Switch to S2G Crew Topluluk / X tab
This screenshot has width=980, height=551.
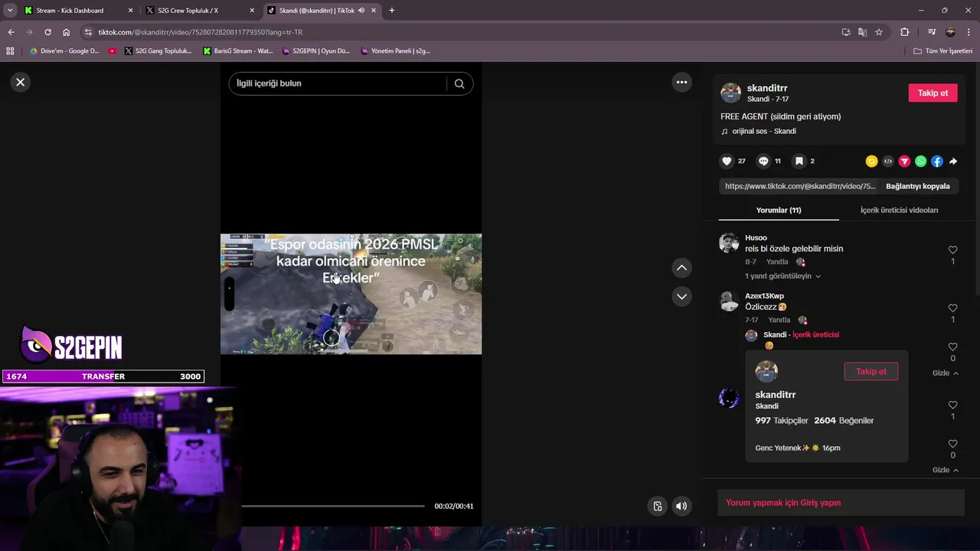point(188,11)
